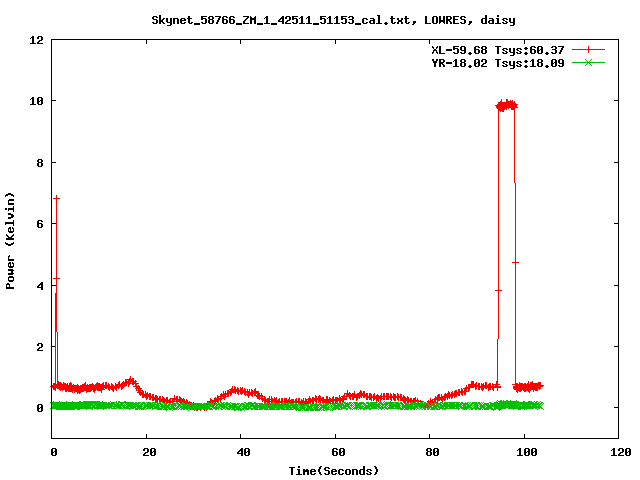Click the y-axis tick label 10
The image size is (640, 480).
36,101
